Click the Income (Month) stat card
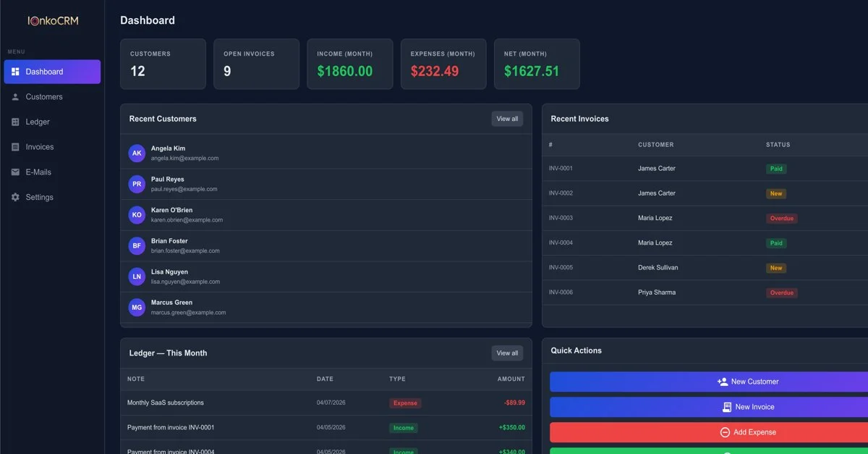Screen dimensions: 868x454 point(350,64)
